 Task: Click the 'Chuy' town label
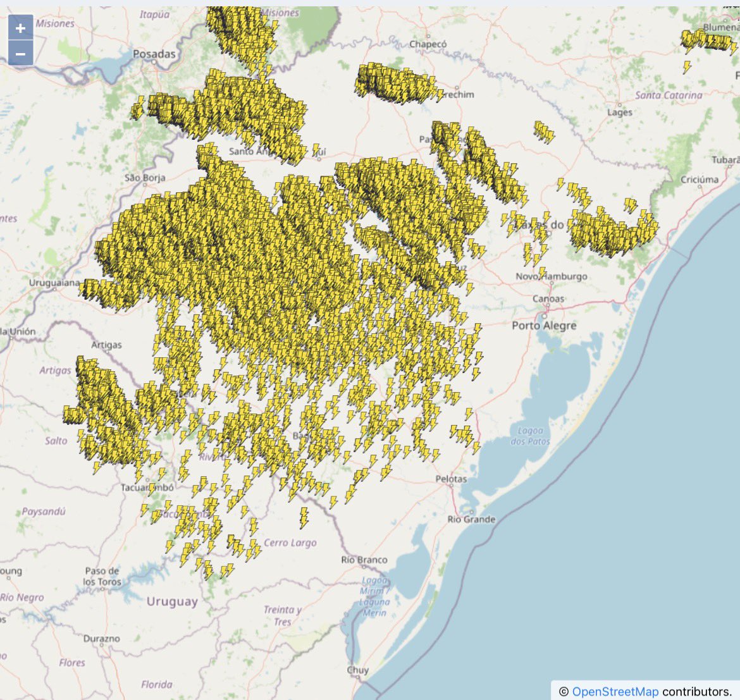pyautogui.click(x=357, y=670)
